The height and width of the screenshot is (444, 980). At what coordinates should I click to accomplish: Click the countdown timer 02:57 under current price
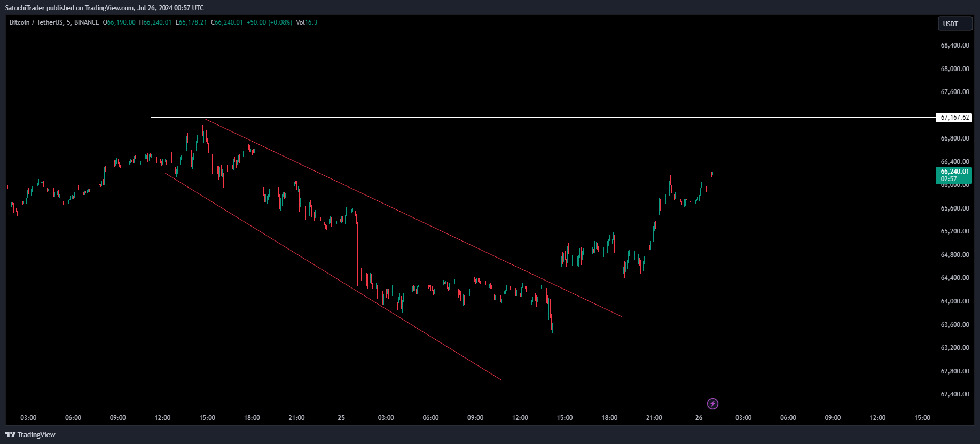point(948,179)
